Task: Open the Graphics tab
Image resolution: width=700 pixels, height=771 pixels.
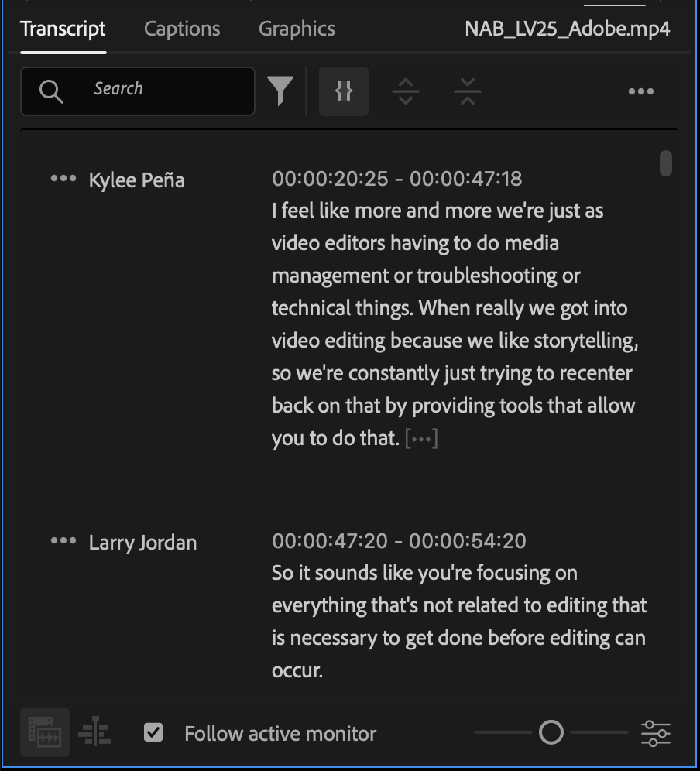Action: pos(297,29)
